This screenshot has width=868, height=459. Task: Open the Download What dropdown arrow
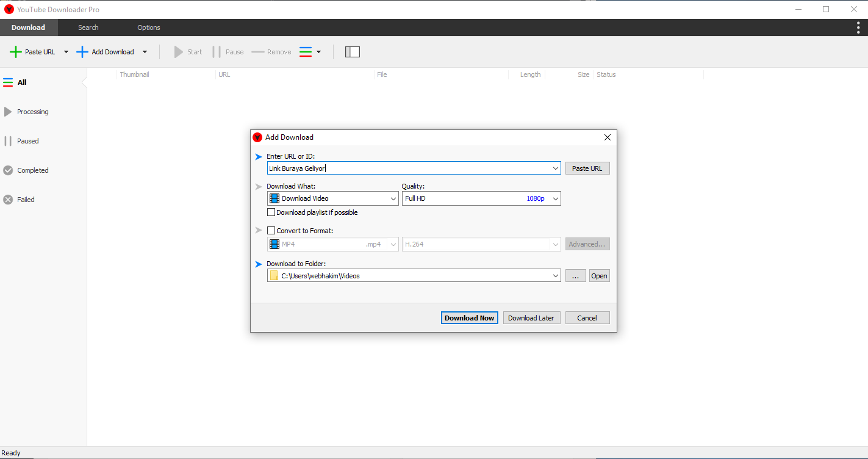pos(393,198)
